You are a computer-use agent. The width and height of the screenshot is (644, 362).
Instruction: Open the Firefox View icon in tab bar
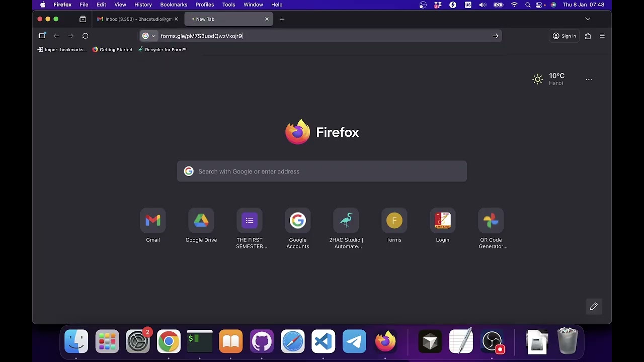pos(83,19)
